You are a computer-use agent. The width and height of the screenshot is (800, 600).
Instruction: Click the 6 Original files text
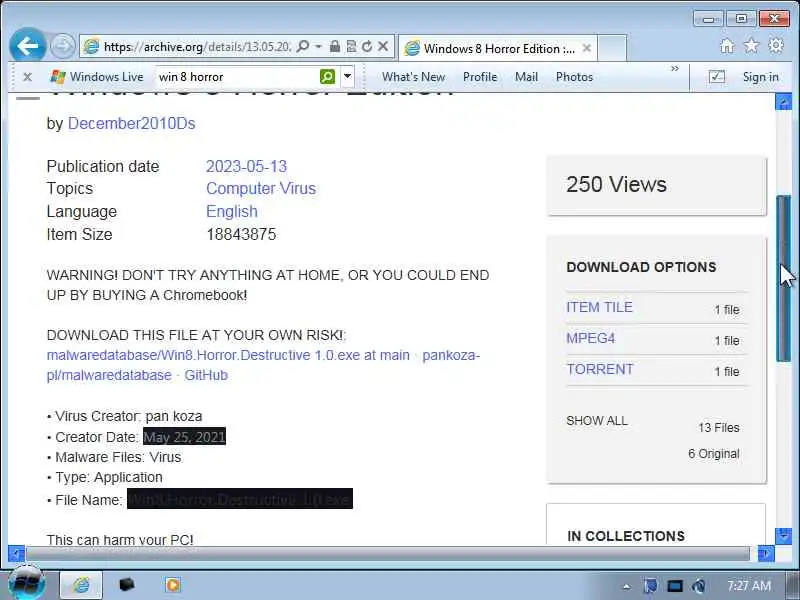pos(714,454)
